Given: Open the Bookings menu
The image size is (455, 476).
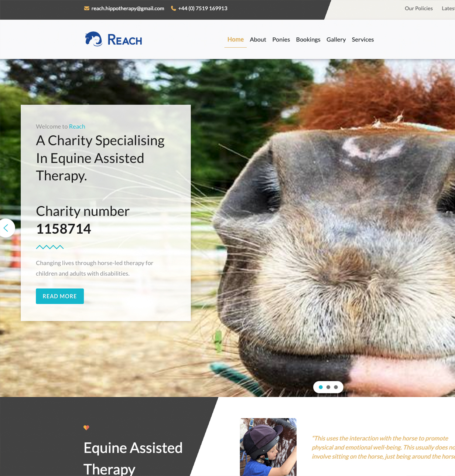Looking at the screenshot, I should pyautogui.click(x=308, y=40).
